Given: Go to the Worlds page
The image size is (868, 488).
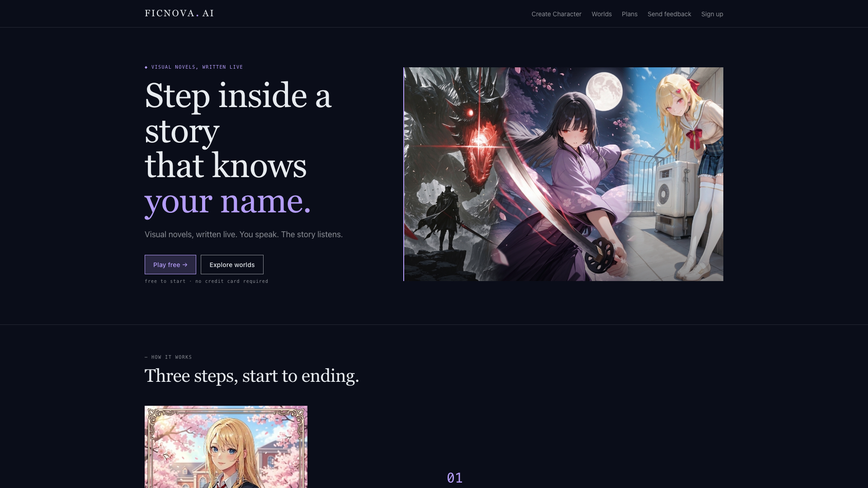Looking at the screenshot, I should click(602, 14).
